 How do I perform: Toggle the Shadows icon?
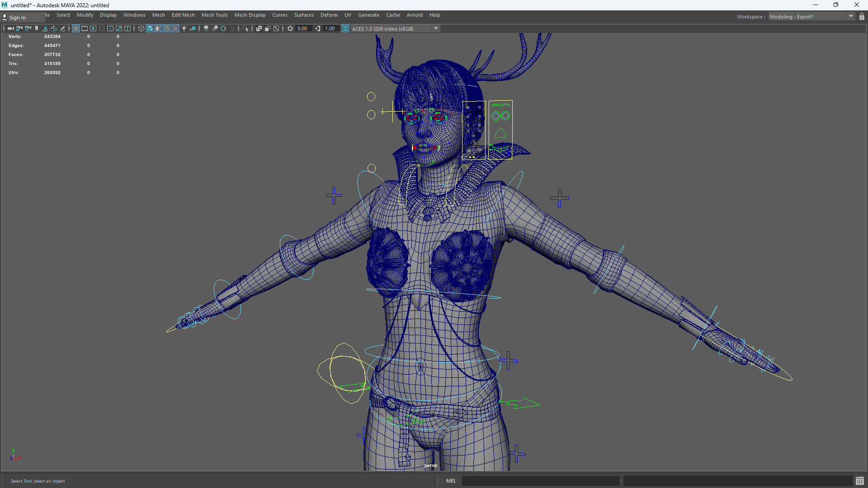click(193, 28)
